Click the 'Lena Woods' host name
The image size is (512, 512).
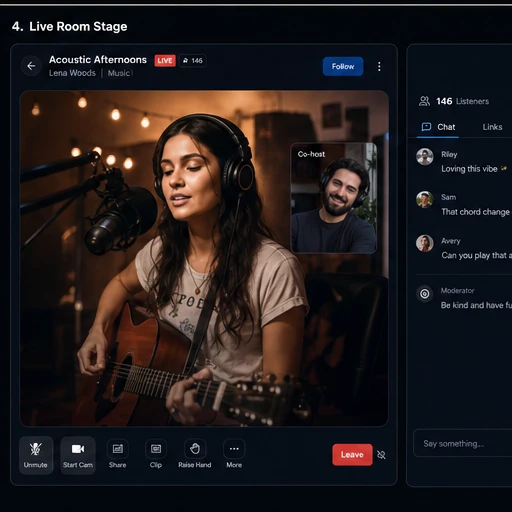coord(72,73)
